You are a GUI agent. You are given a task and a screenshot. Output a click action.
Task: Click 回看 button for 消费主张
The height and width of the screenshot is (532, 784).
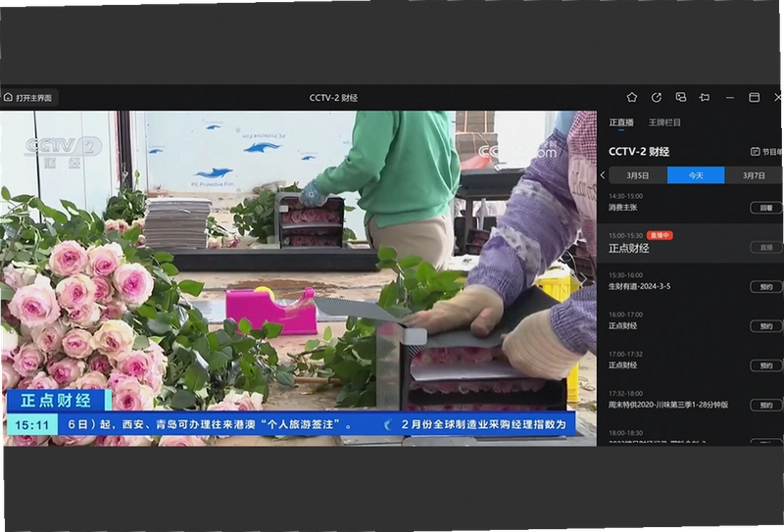point(766,208)
